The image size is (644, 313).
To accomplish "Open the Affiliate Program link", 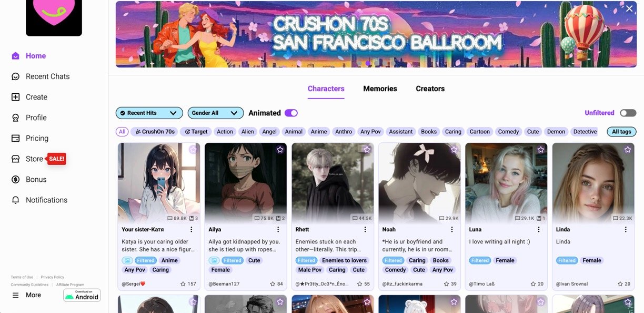I will coord(70,285).
